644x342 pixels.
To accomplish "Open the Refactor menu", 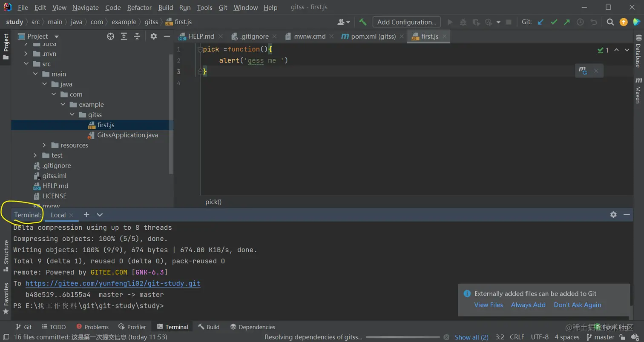I will click(139, 8).
